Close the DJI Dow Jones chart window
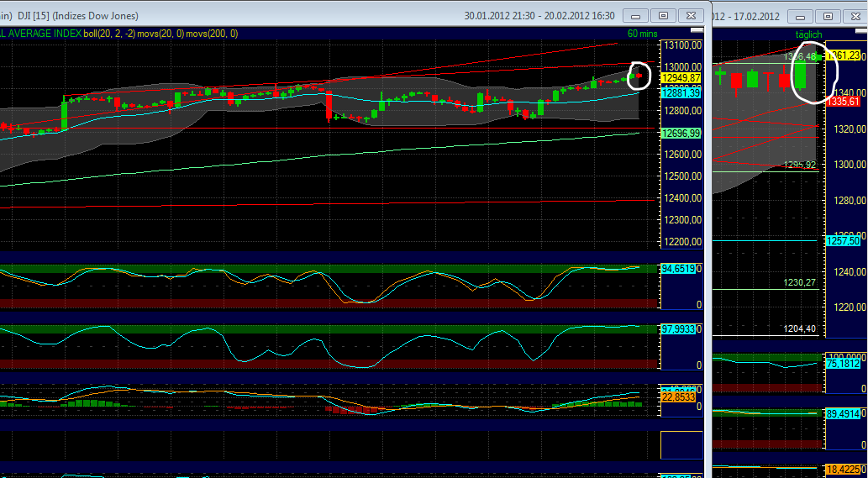Viewport: 868px width, 478px height. pos(691,16)
